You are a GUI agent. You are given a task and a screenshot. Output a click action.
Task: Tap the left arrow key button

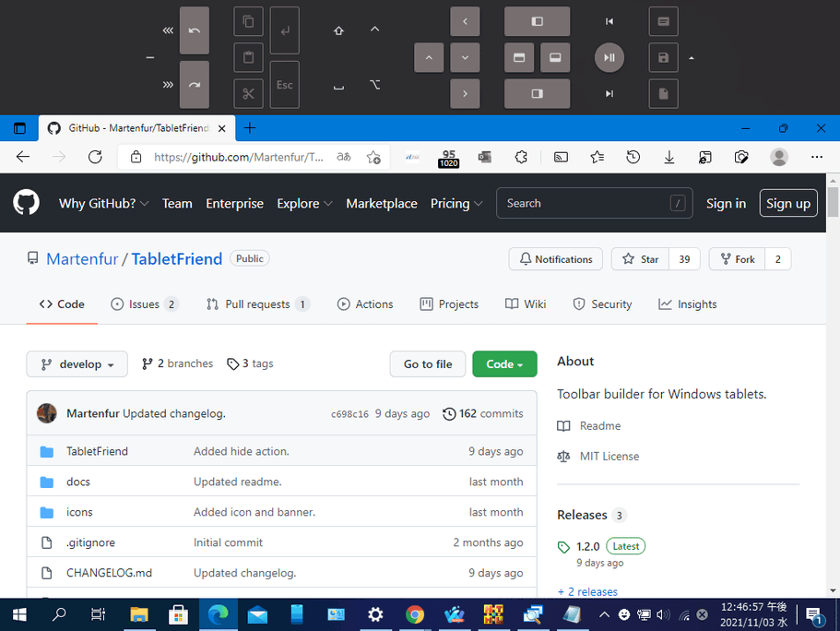(465, 21)
